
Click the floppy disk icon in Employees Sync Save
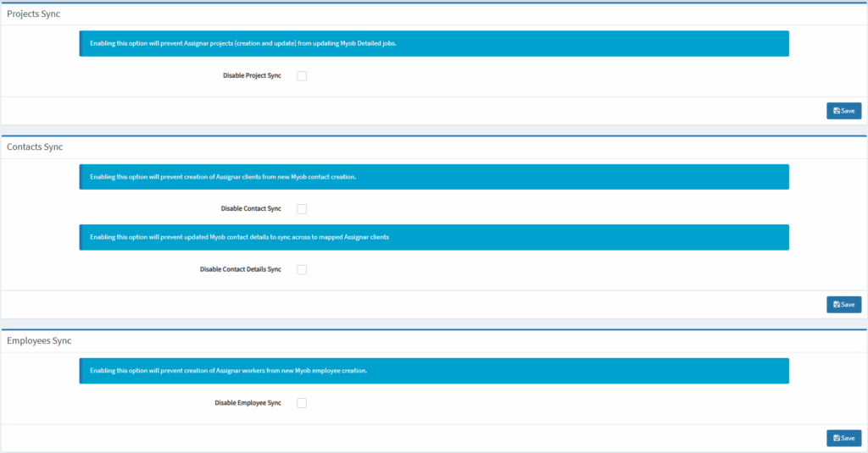[837, 439]
